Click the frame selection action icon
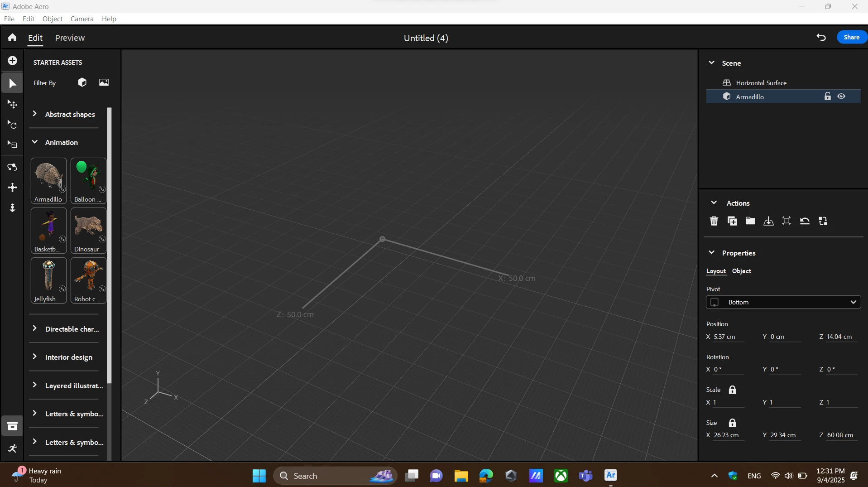Screen dimensions: 868x487 [x=786, y=221]
